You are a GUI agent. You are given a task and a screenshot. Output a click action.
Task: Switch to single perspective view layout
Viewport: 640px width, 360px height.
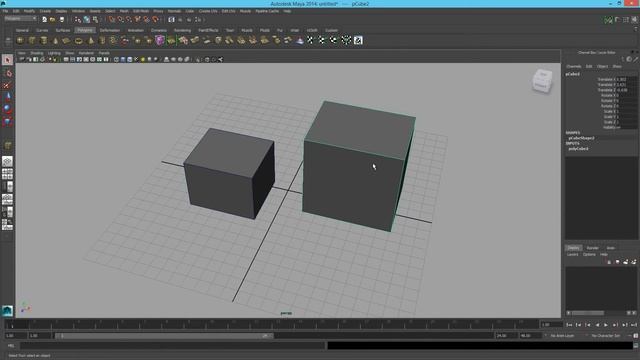click(x=7, y=162)
